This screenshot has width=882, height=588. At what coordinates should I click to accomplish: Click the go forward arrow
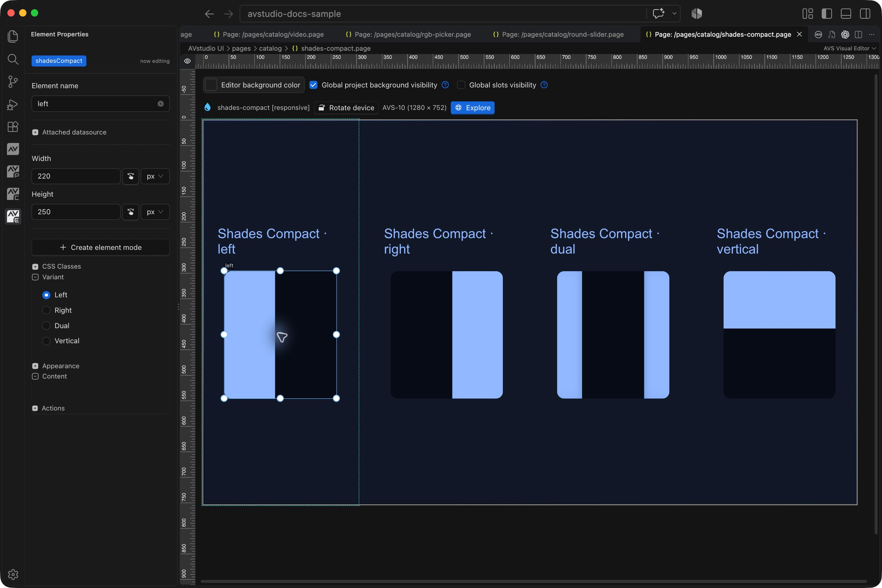(x=228, y=14)
